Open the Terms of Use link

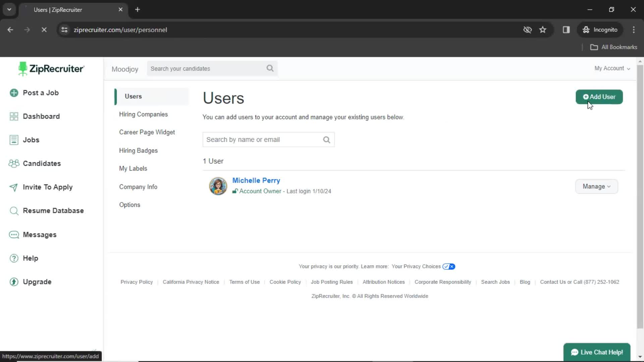(244, 282)
